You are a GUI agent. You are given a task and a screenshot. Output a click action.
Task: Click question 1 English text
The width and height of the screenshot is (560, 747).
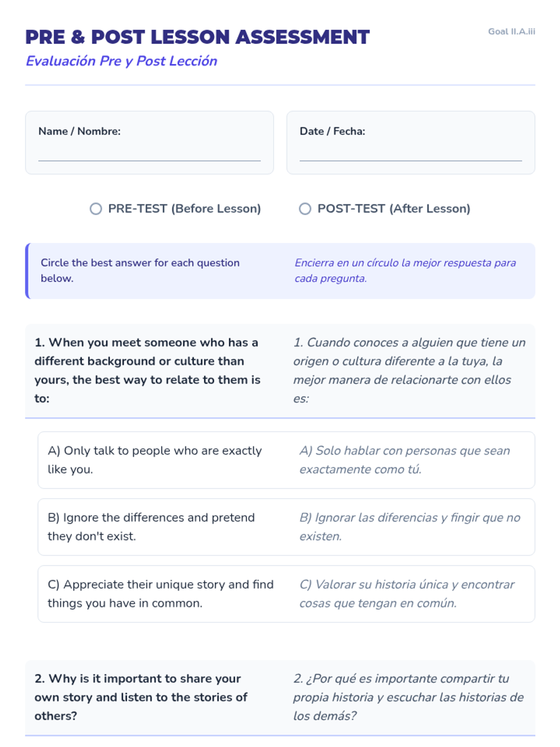pos(147,370)
